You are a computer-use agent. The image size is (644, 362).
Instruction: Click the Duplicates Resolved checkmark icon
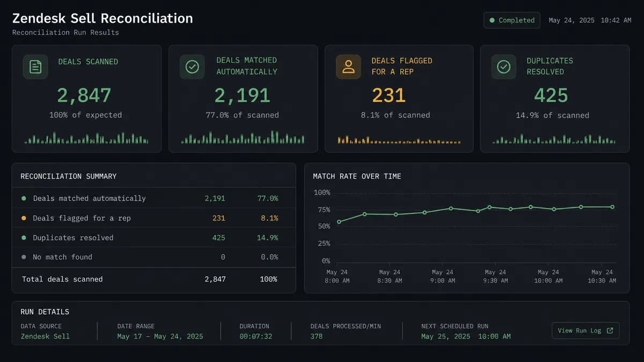coord(503,67)
